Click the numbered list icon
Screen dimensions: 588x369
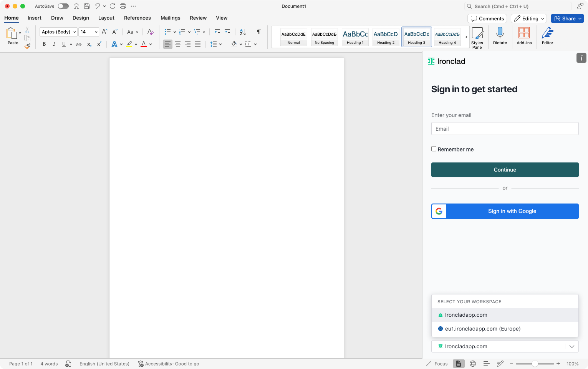182,32
